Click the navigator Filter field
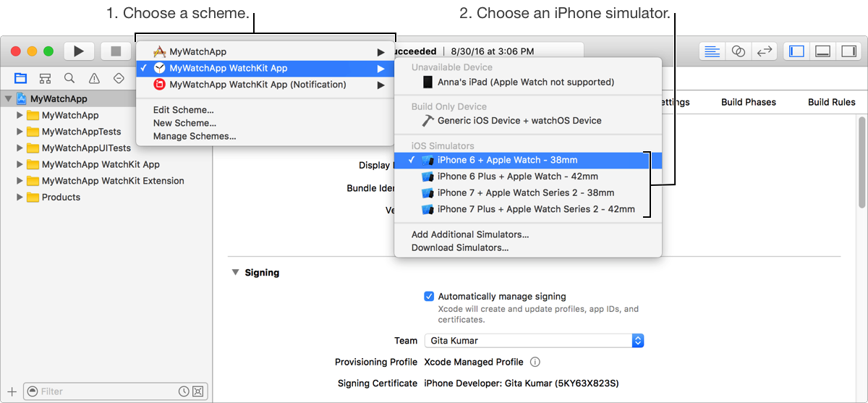868x403 pixels. click(x=109, y=391)
